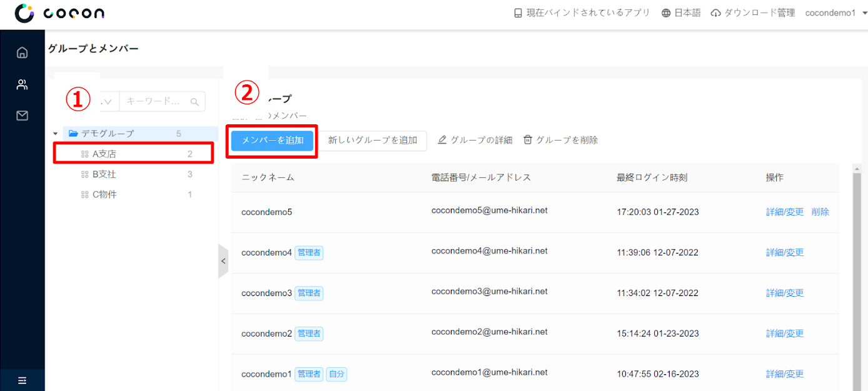Open 詳細/変更 for cocondemo5
The image size is (868, 391).
(785, 212)
